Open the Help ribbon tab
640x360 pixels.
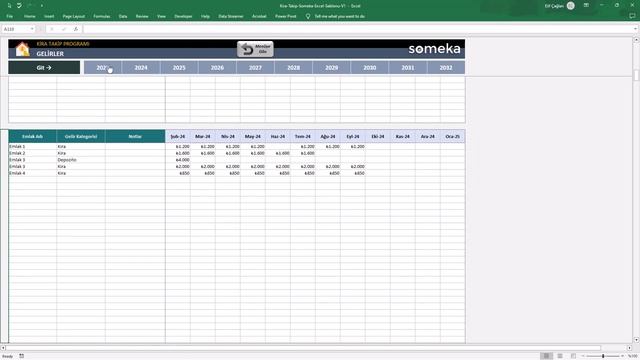[205, 16]
